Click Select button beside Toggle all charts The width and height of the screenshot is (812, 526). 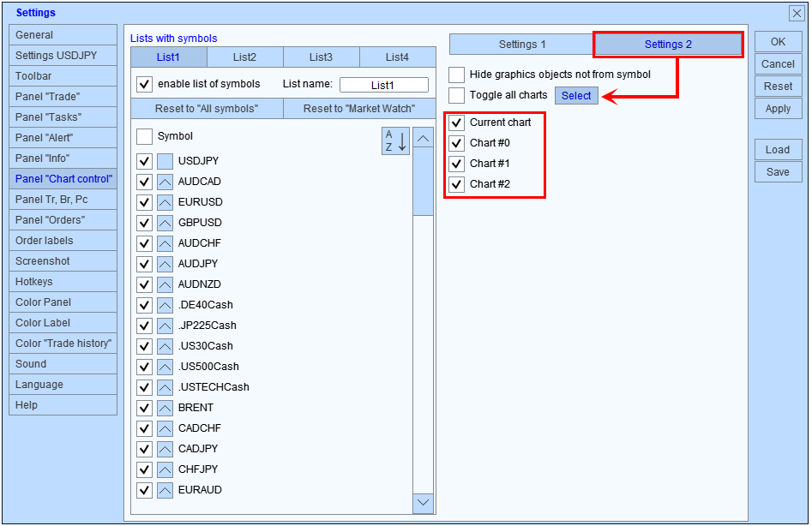coord(576,96)
